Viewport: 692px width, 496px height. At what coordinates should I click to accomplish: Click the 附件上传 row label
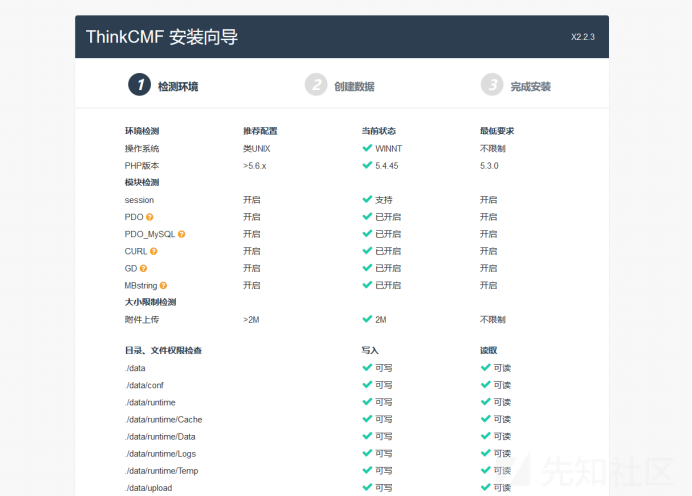(x=142, y=319)
